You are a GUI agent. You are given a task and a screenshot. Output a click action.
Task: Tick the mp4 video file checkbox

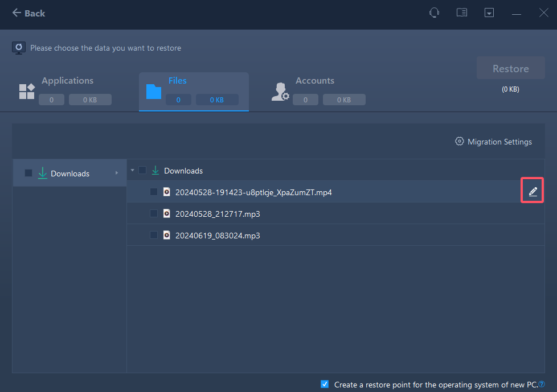pyautogui.click(x=154, y=192)
